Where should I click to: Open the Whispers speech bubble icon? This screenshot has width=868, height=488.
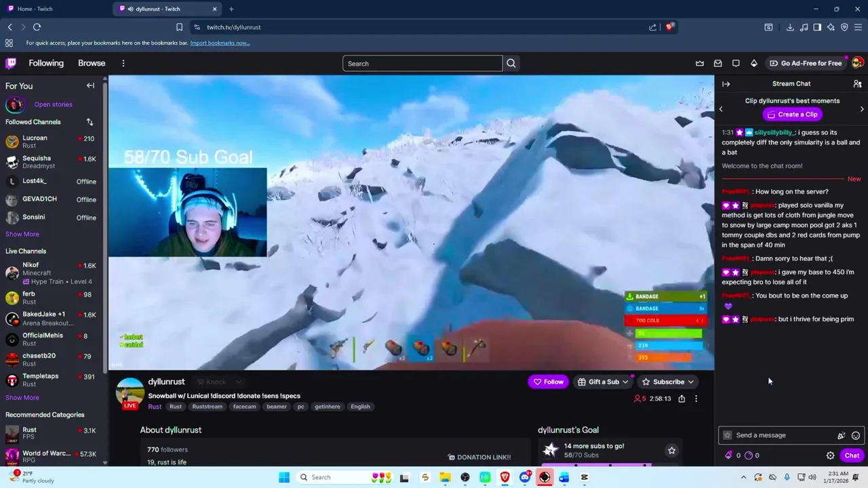[736, 63]
